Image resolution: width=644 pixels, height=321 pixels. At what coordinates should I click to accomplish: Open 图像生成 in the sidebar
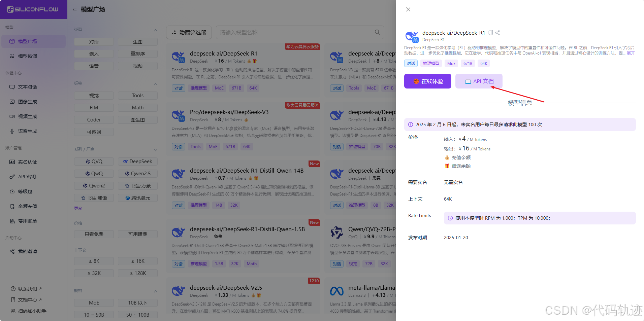point(33,102)
